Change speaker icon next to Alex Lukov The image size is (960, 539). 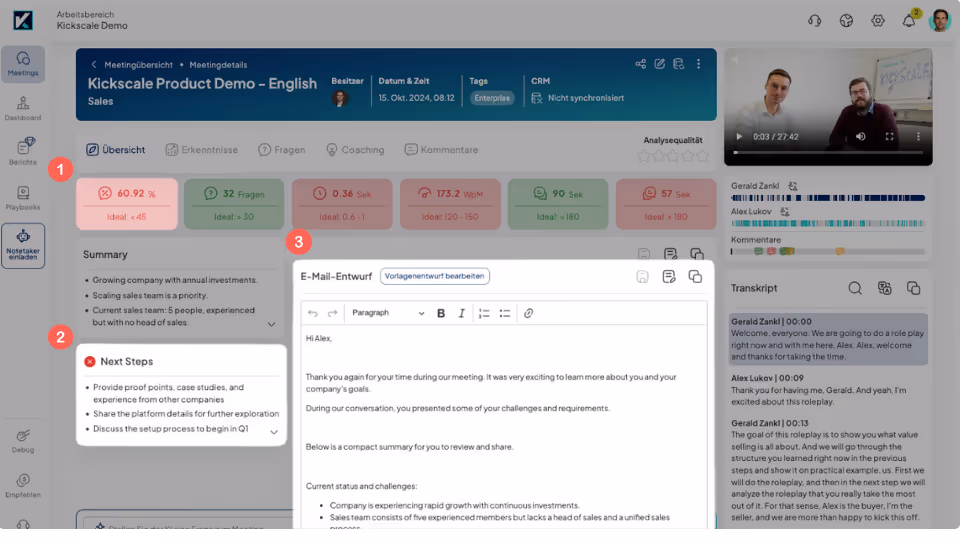(x=784, y=211)
